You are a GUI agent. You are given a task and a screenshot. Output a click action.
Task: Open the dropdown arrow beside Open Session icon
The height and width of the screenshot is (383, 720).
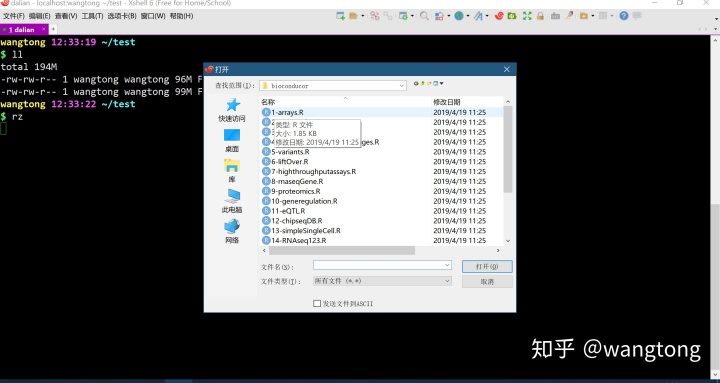[x=362, y=16]
